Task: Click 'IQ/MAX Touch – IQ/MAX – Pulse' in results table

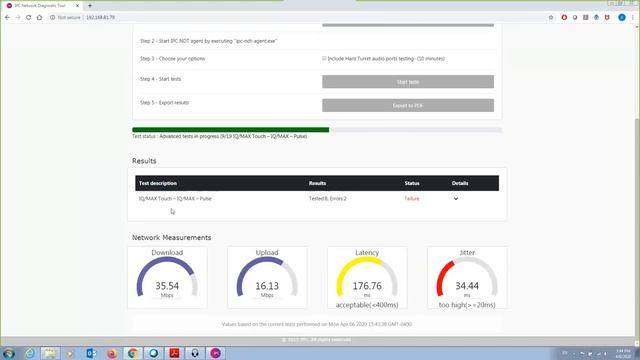Action: (x=175, y=199)
